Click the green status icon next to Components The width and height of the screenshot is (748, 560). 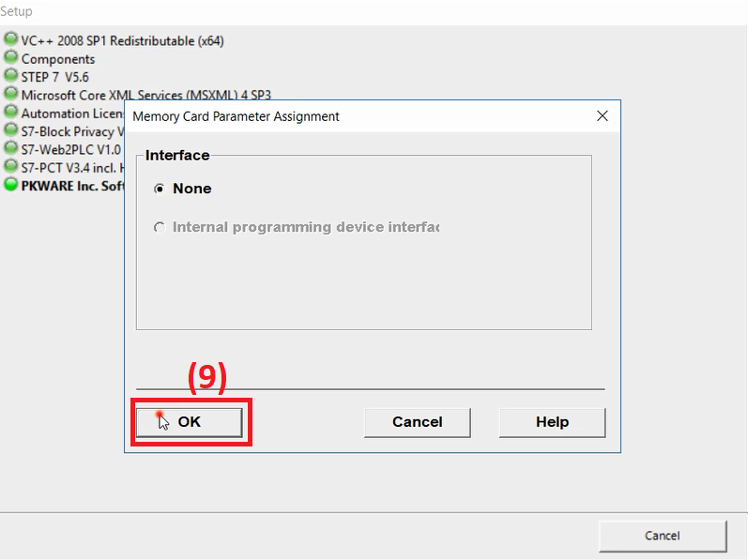[x=11, y=58]
